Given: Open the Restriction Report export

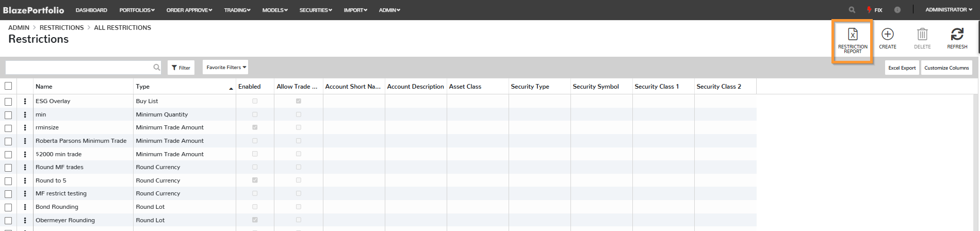Looking at the screenshot, I should [x=853, y=41].
